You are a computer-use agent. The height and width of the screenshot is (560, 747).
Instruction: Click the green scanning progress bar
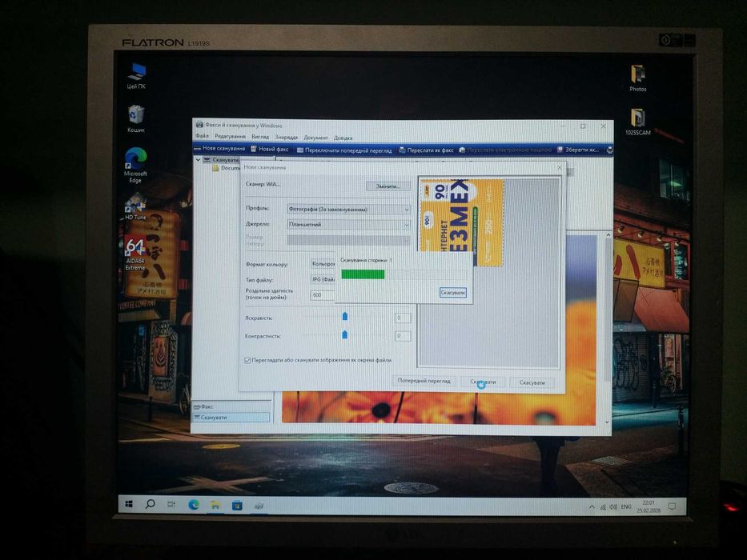363,274
